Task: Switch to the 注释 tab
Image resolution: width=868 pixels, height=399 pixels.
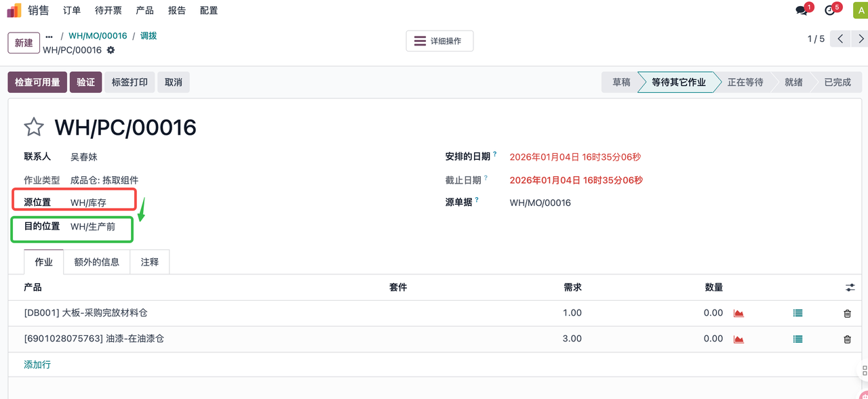Action: click(150, 262)
